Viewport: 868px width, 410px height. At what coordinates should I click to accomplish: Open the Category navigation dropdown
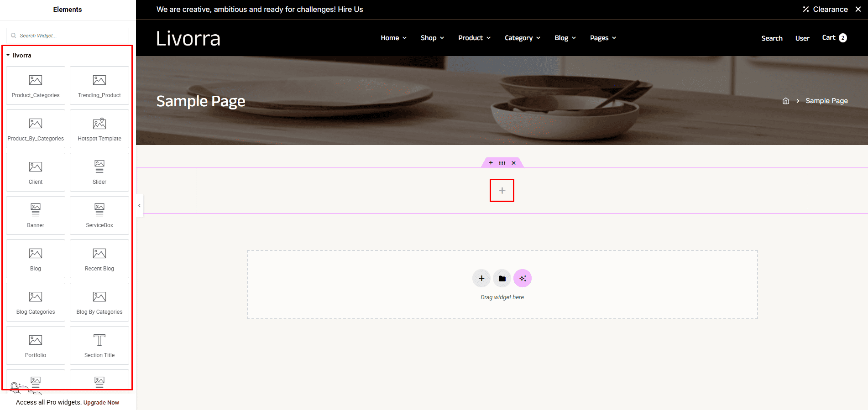(x=523, y=38)
